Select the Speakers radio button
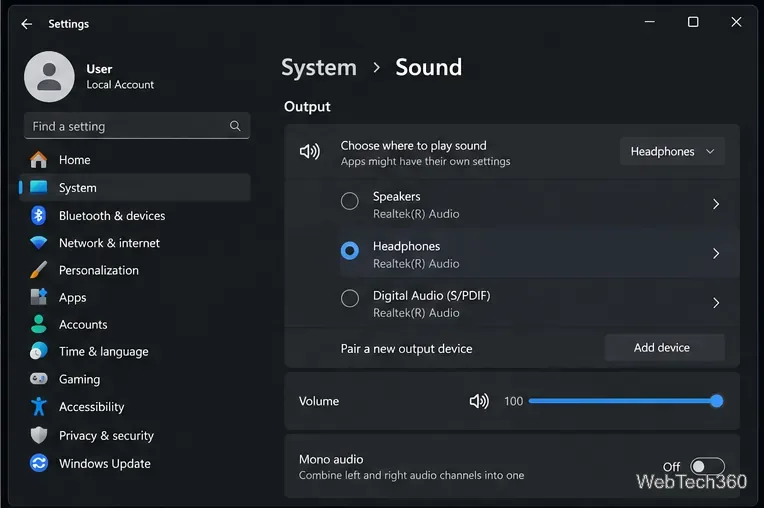Screen dimensions: 764x508 tap(349, 201)
